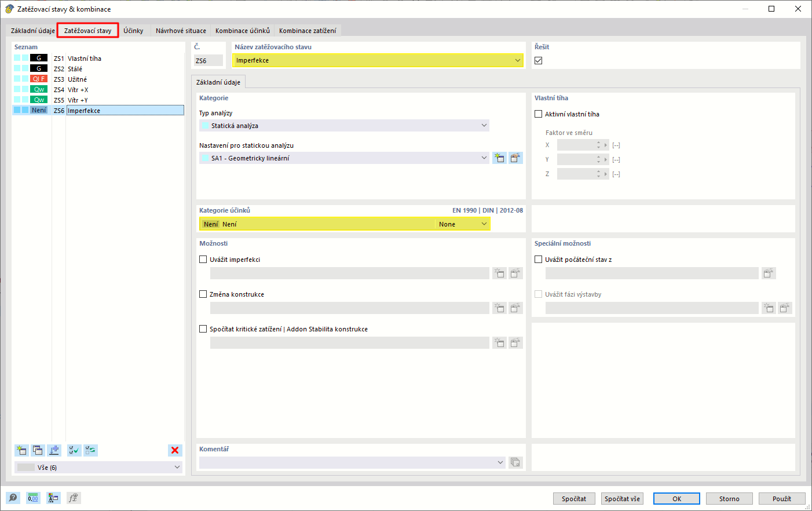
Task: Check Uvážit počáteční stav z
Action: point(539,260)
